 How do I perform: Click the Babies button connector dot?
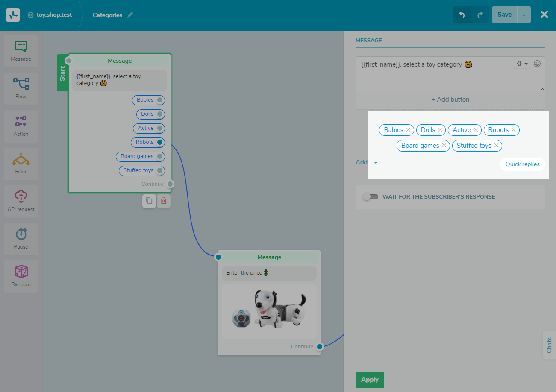[x=160, y=100]
